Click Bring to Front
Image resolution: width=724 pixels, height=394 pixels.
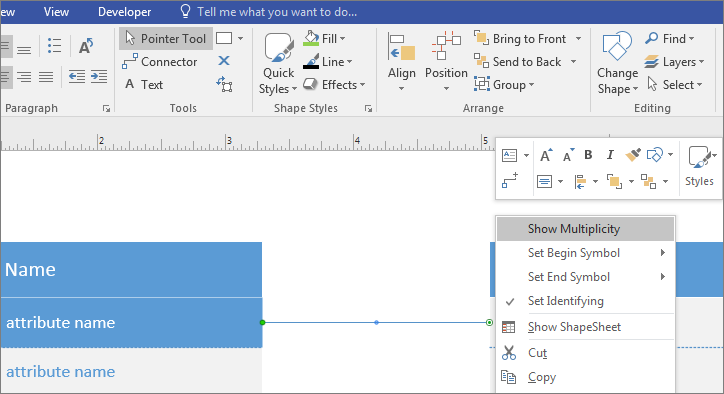(520, 39)
